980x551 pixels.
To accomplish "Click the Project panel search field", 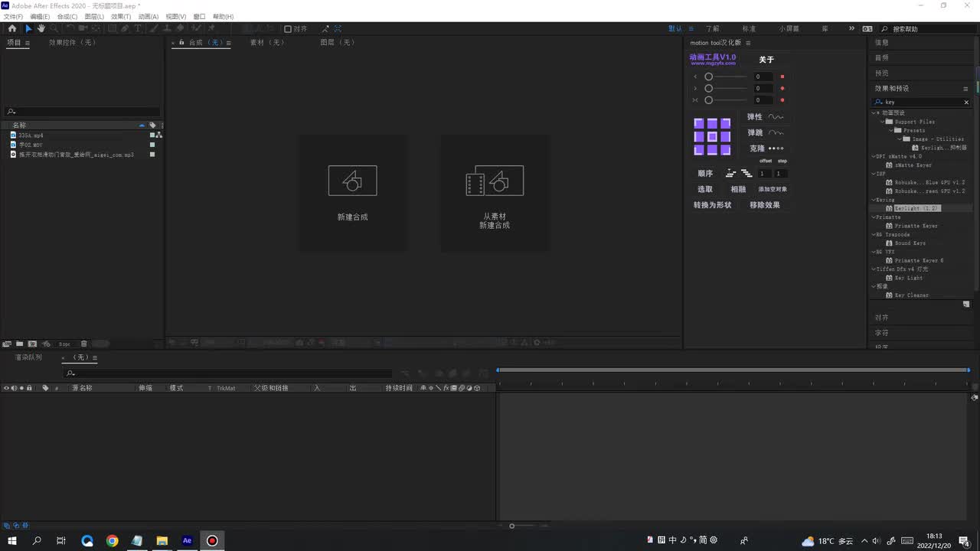I will point(83,112).
